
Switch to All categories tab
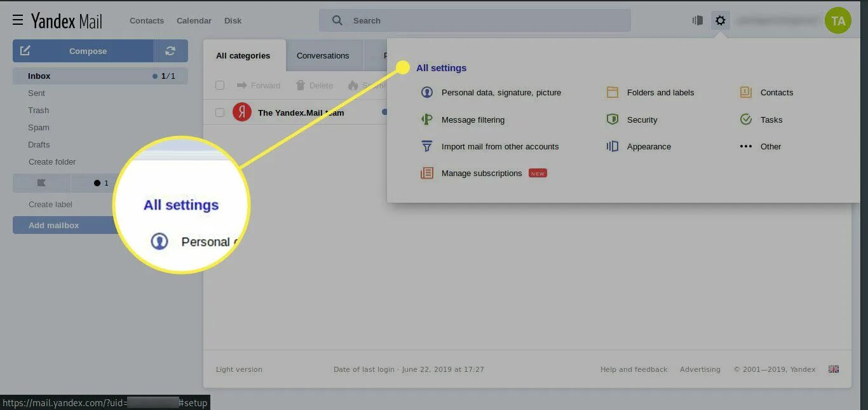243,55
